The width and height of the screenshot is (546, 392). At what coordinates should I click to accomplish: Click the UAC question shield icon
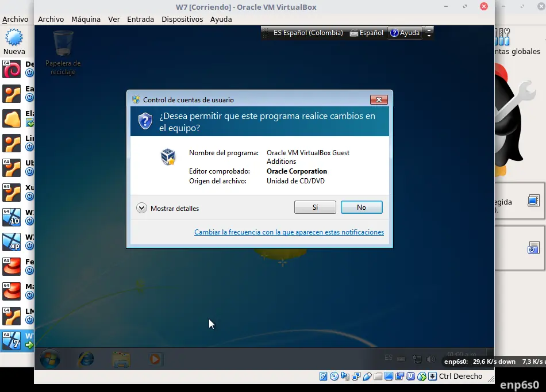(x=145, y=121)
